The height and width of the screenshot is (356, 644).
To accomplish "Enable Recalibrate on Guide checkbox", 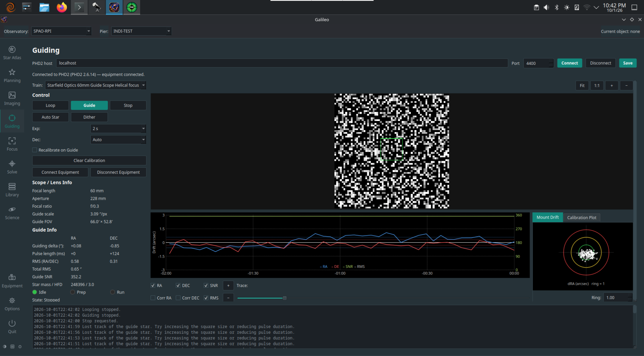I will (35, 150).
